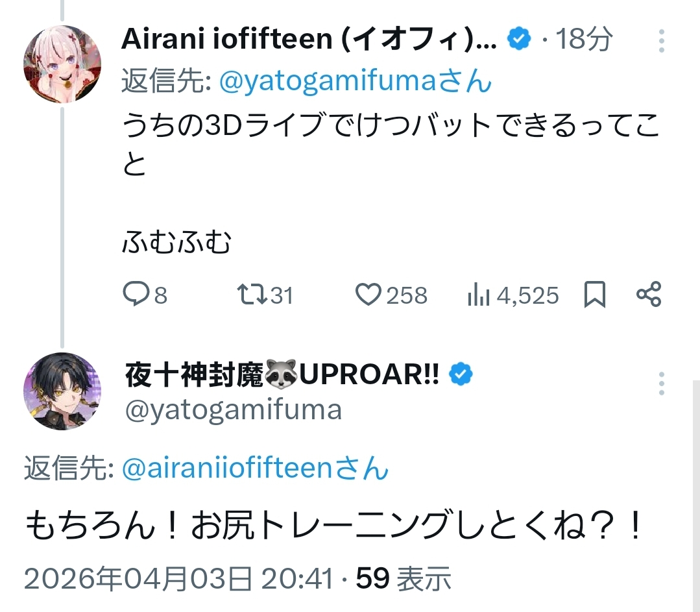Screen dimensions: 700x612
Task: Follow the @yatogamifumaさん reply-to mention
Action: coord(356,82)
